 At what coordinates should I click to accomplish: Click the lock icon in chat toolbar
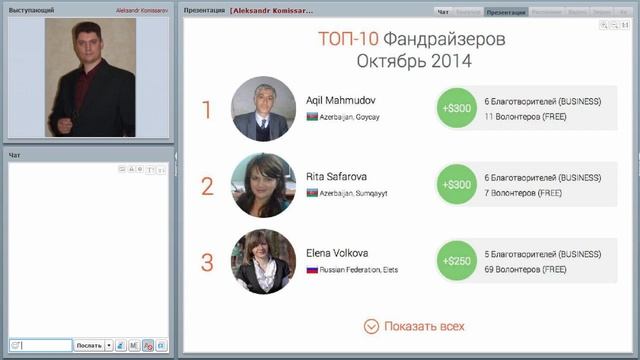tap(131, 169)
